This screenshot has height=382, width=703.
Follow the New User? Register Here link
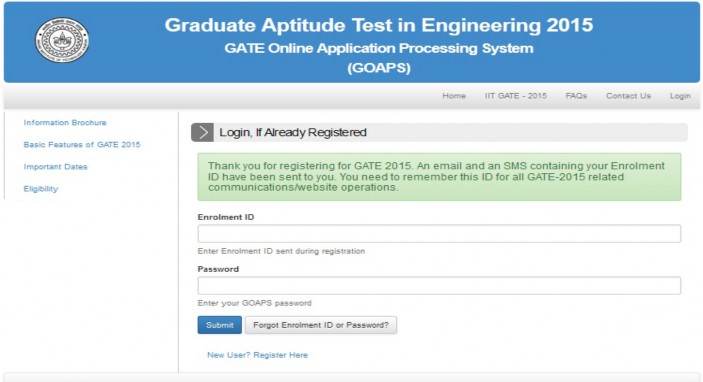pyautogui.click(x=257, y=355)
